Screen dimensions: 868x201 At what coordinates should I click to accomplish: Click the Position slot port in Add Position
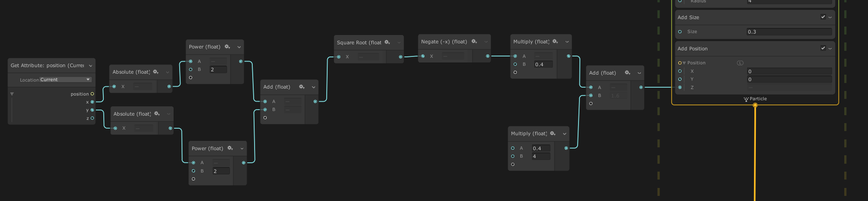pyautogui.click(x=680, y=63)
